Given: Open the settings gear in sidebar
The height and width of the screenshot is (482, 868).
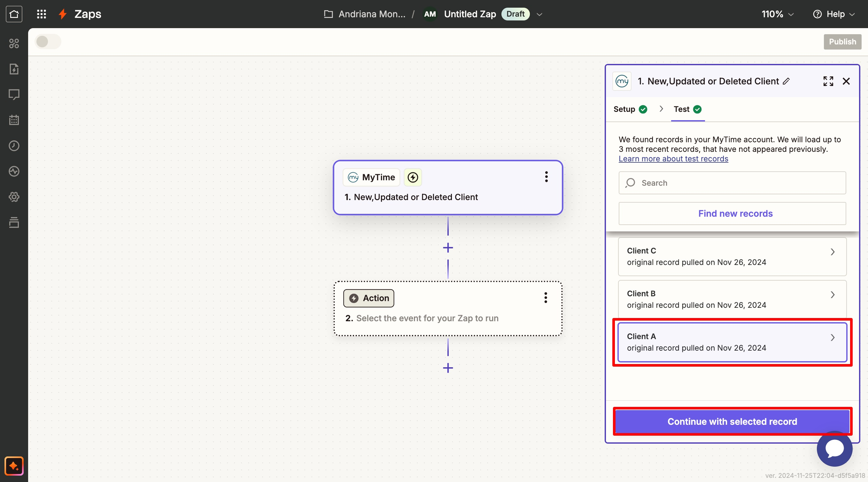Looking at the screenshot, I should 14,197.
